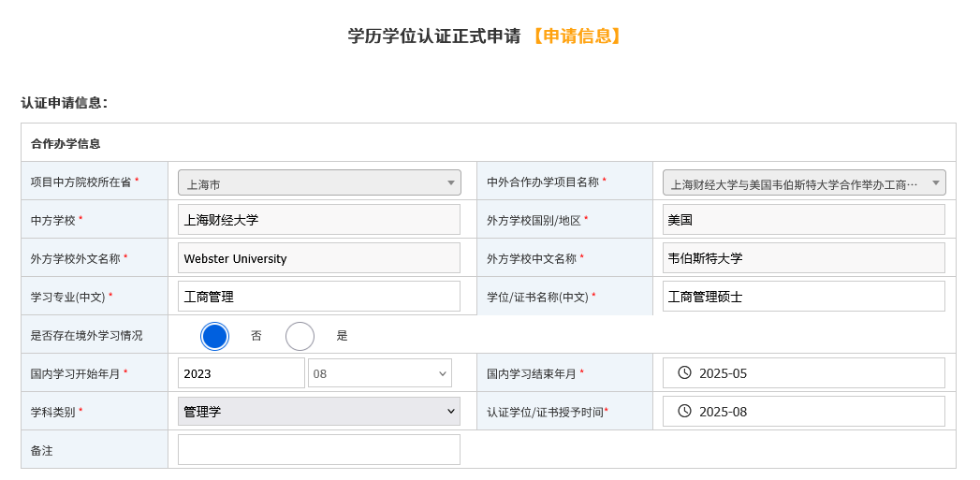Click the 2025-05 end date value

click(x=724, y=373)
